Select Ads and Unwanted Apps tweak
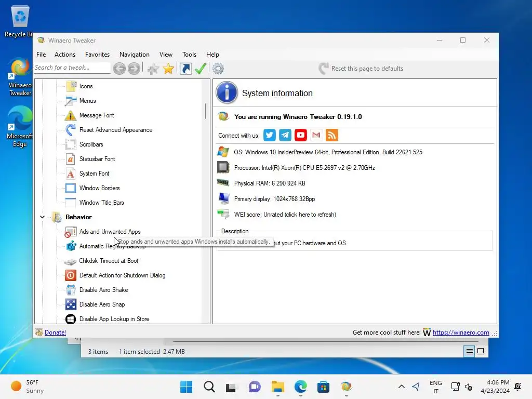532x399 pixels. (x=110, y=232)
